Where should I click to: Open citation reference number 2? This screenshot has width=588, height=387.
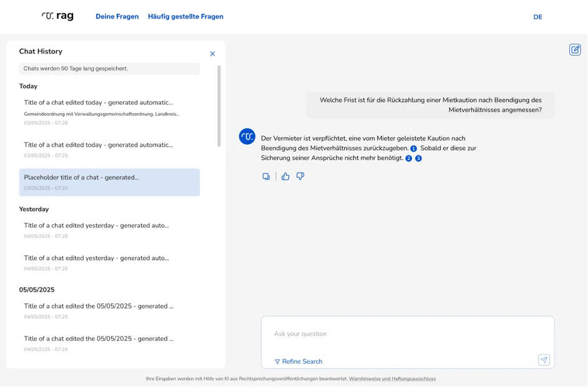point(409,159)
